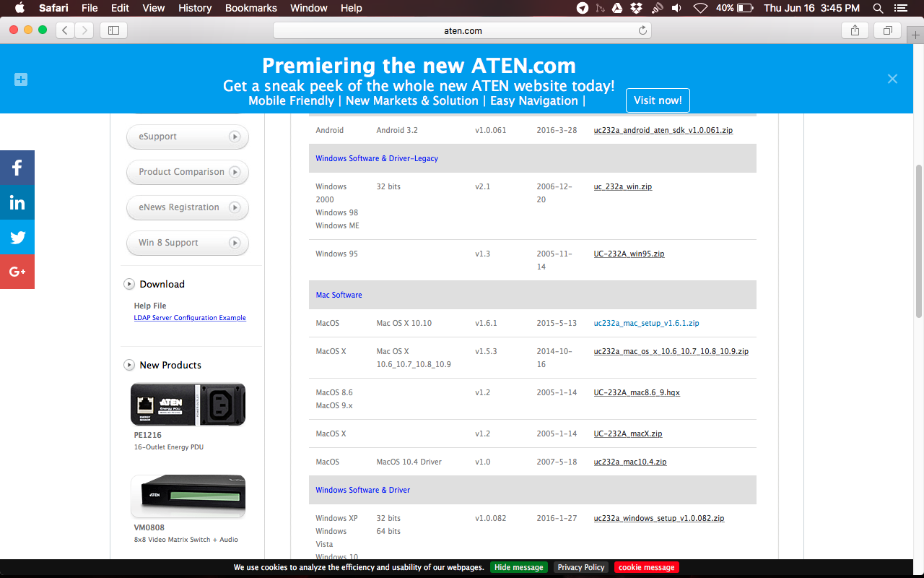Image resolution: width=924 pixels, height=578 pixels.
Task: Select the "Android 3.2" table cell
Action: pyautogui.click(x=397, y=130)
